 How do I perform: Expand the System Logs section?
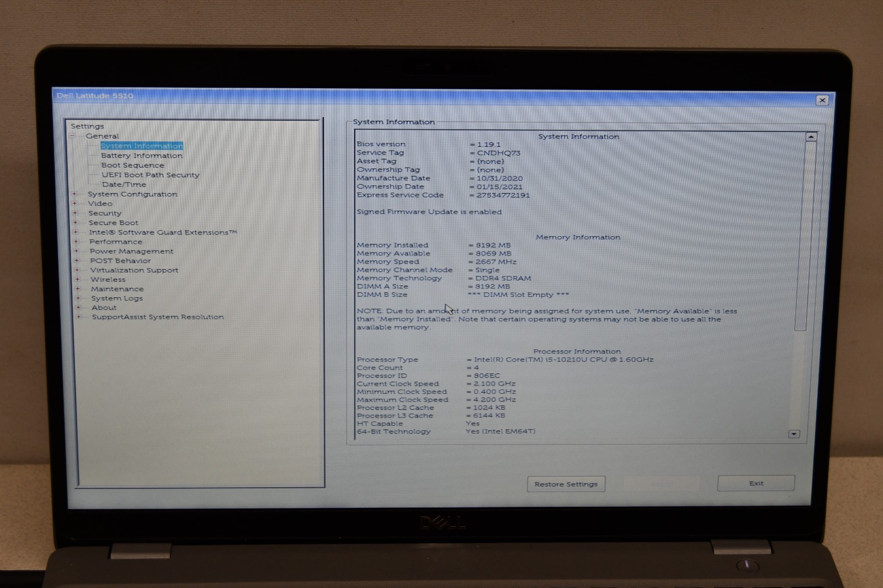(x=78, y=298)
